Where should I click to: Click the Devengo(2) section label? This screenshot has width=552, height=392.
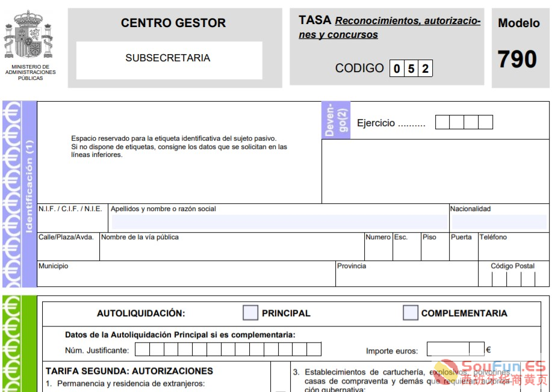tap(336, 120)
